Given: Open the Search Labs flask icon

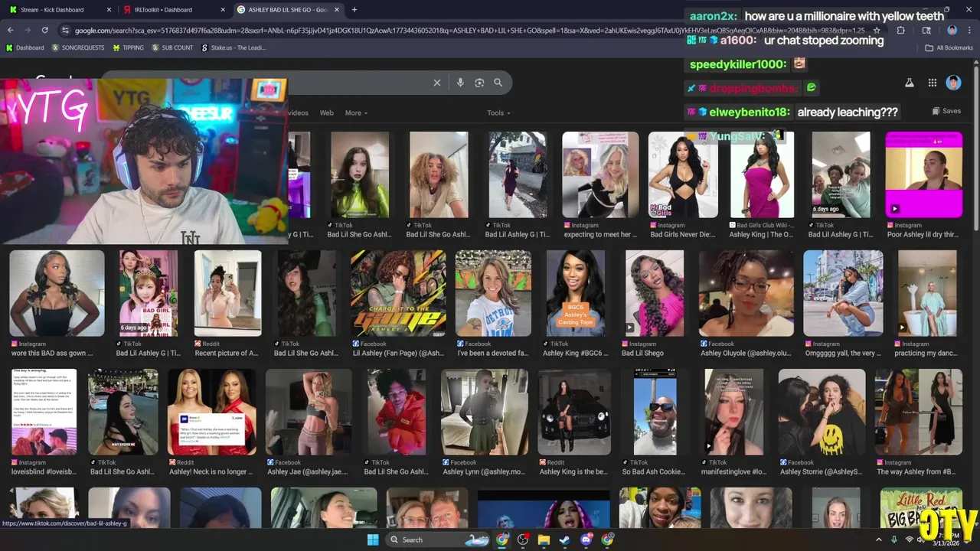Looking at the screenshot, I should [910, 83].
